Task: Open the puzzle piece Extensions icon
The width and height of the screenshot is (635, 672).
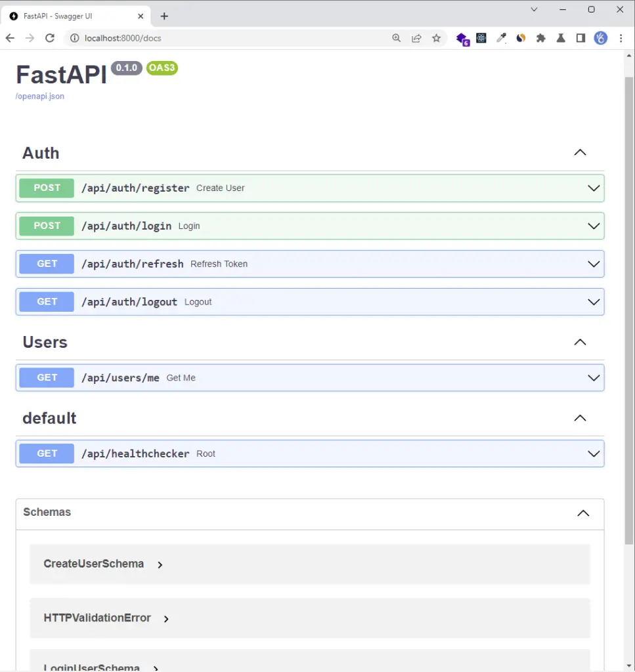Action: click(540, 38)
